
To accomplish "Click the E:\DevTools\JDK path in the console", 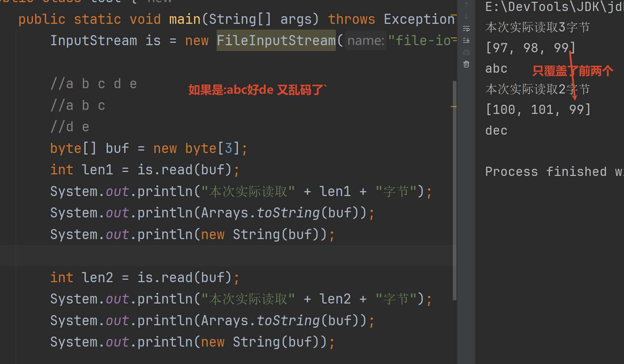I will pyautogui.click(x=550, y=7).
